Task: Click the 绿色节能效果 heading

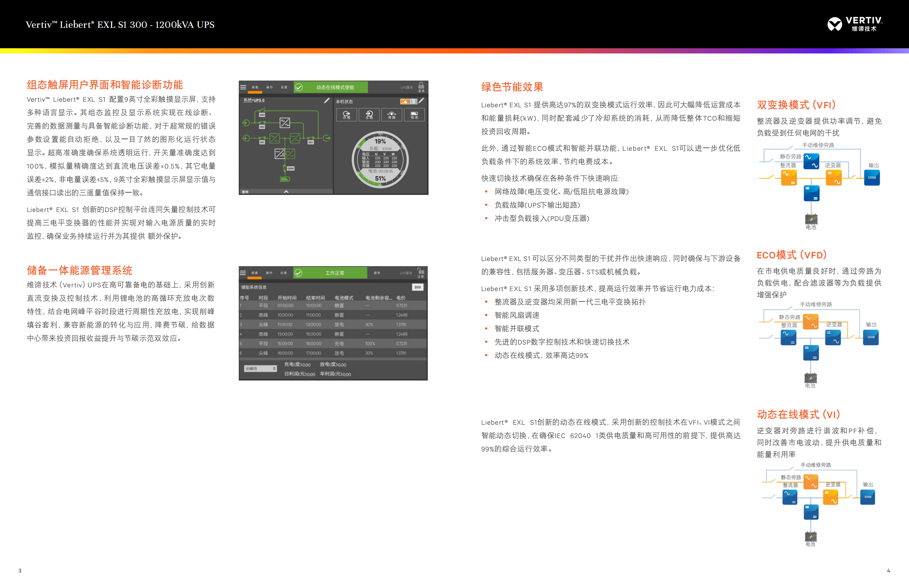Action: [512, 87]
